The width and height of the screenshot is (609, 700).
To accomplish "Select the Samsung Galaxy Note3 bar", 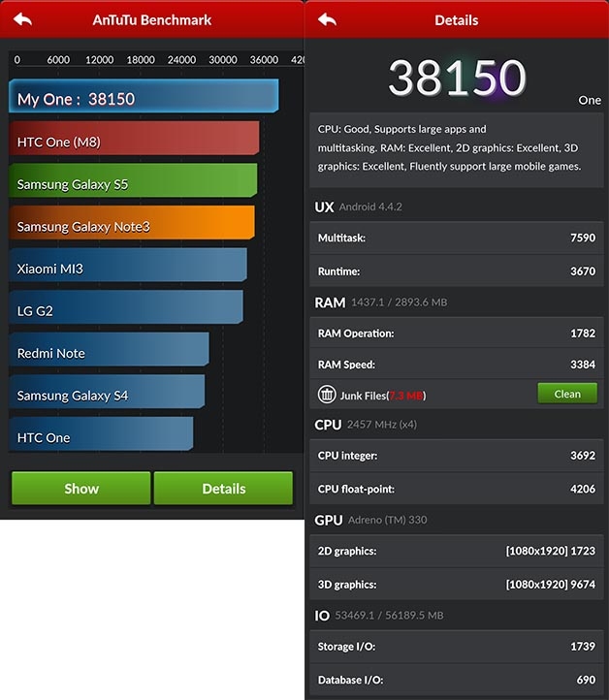I will point(132,223).
